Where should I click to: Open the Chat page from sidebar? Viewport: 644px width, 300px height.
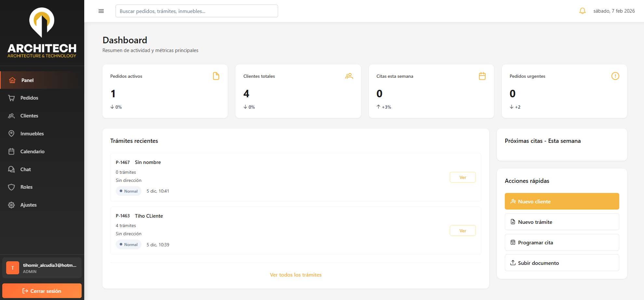point(25,170)
